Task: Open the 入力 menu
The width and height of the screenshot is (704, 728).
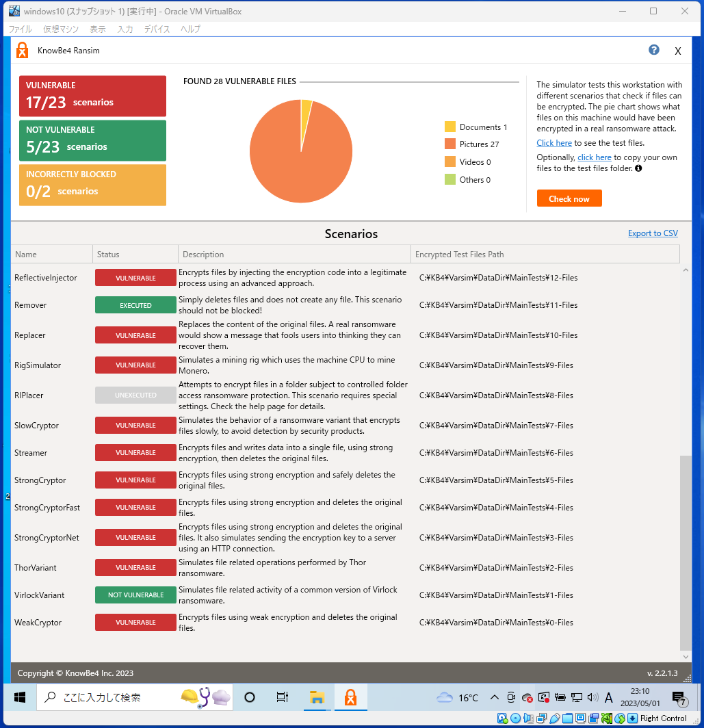Action: [125, 29]
